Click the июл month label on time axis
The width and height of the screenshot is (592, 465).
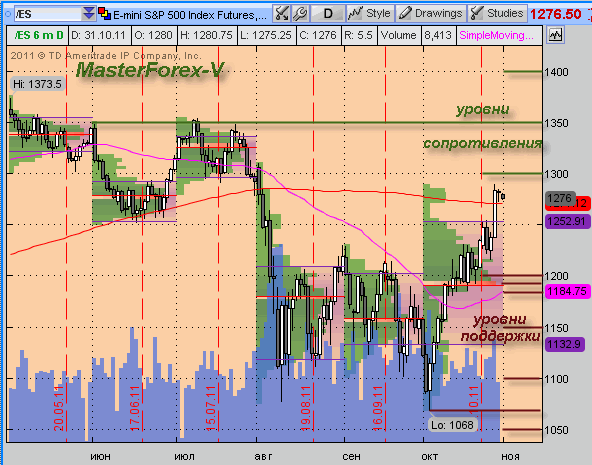tap(185, 456)
